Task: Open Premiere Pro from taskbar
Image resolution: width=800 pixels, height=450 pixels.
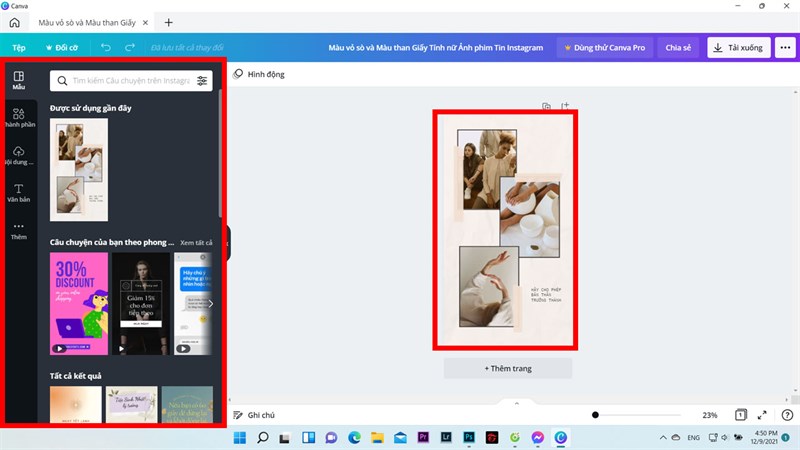Action: [x=423, y=437]
